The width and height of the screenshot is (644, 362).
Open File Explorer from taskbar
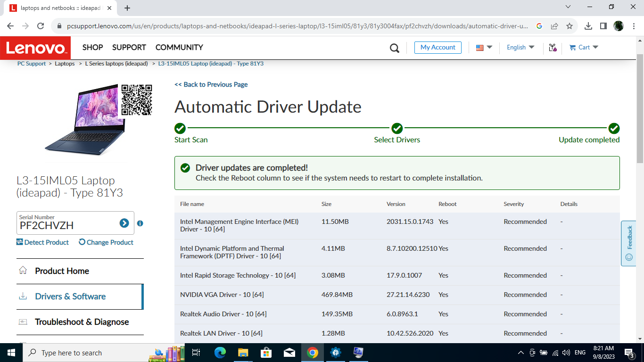point(243,353)
